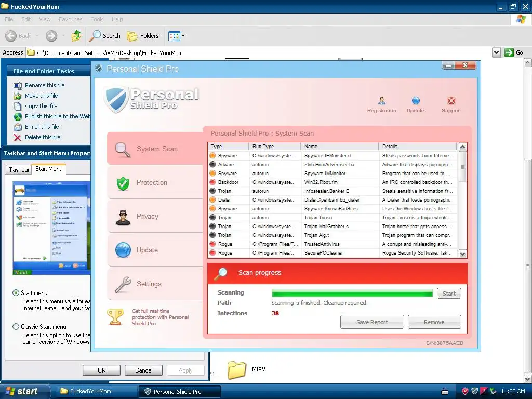Select the MIRV folder icon
This screenshot has height=399, width=532.
pos(237,369)
